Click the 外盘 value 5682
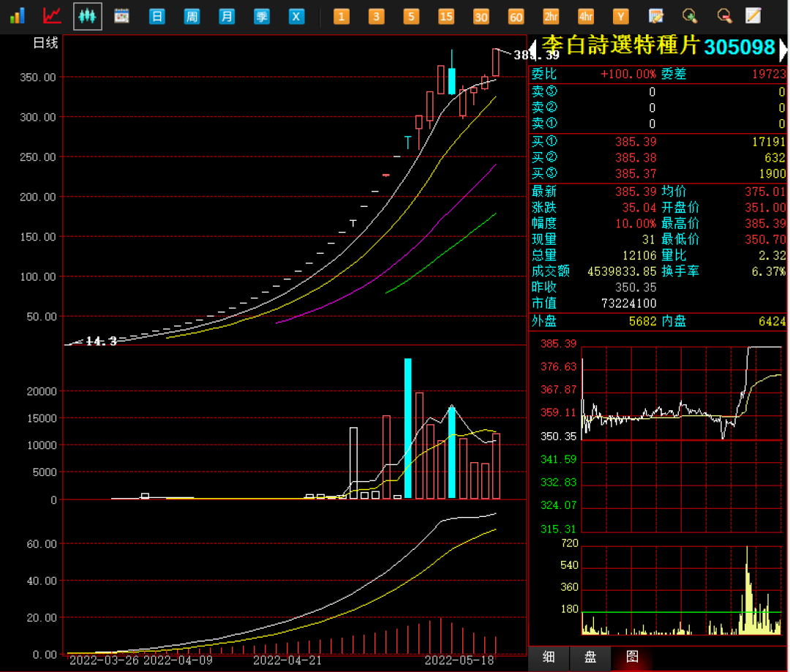This screenshot has height=672, width=790. click(642, 322)
